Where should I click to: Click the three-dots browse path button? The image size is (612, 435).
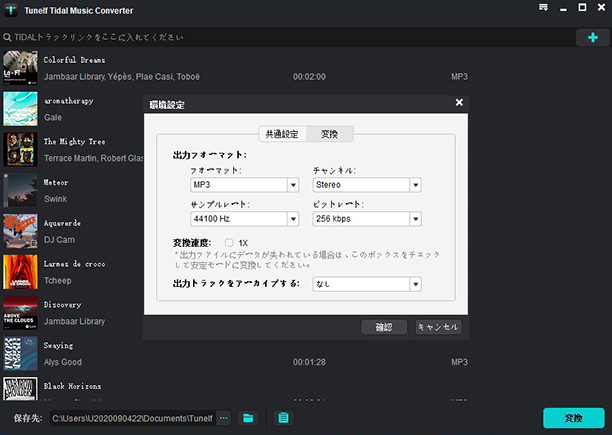click(224, 418)
